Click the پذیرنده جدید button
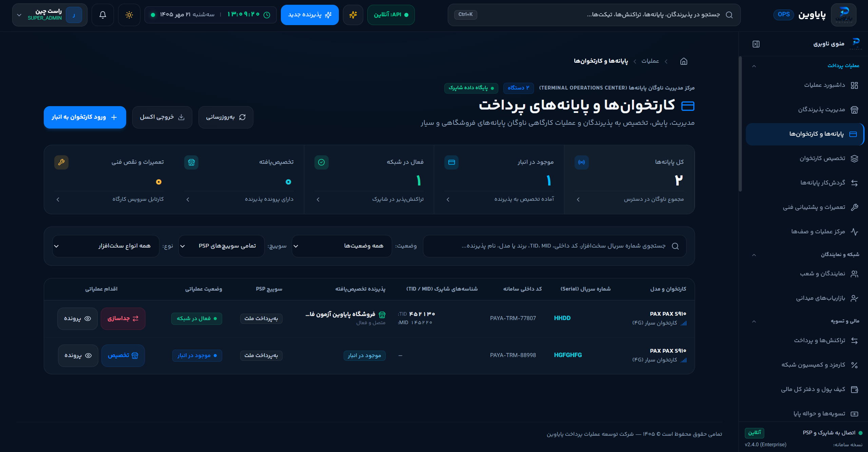Image resolution: width=868 pixels, height=452 pixels. (310, 15)
